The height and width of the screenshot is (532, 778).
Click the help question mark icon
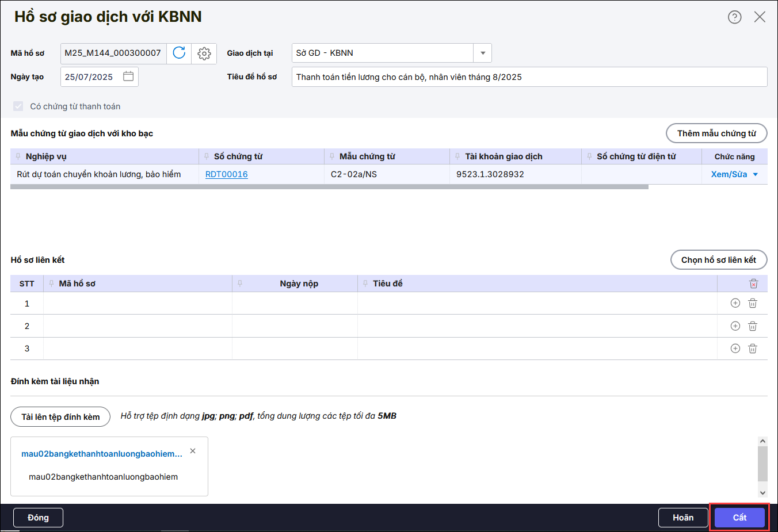coord(734,17)
